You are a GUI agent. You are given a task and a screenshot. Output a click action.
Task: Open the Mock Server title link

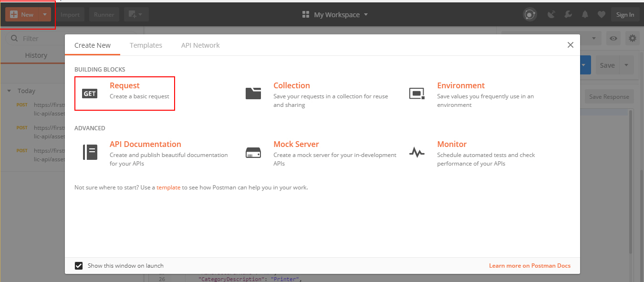296,144
